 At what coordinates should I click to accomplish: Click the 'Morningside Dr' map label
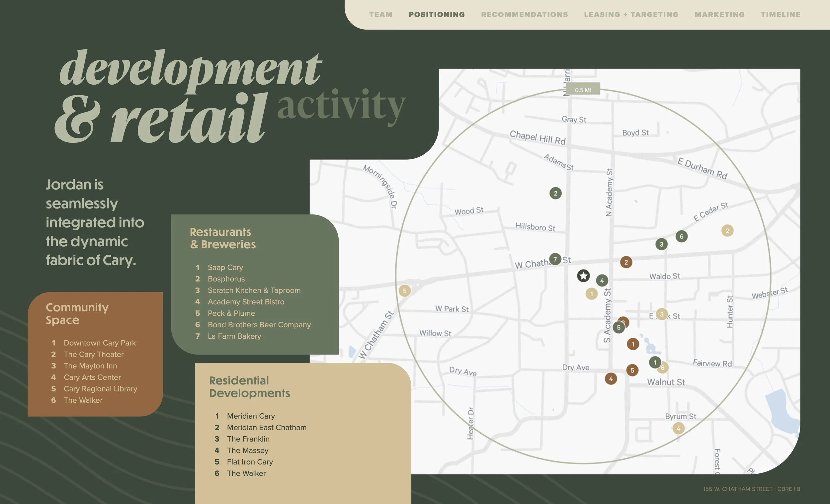coord(380,186)
